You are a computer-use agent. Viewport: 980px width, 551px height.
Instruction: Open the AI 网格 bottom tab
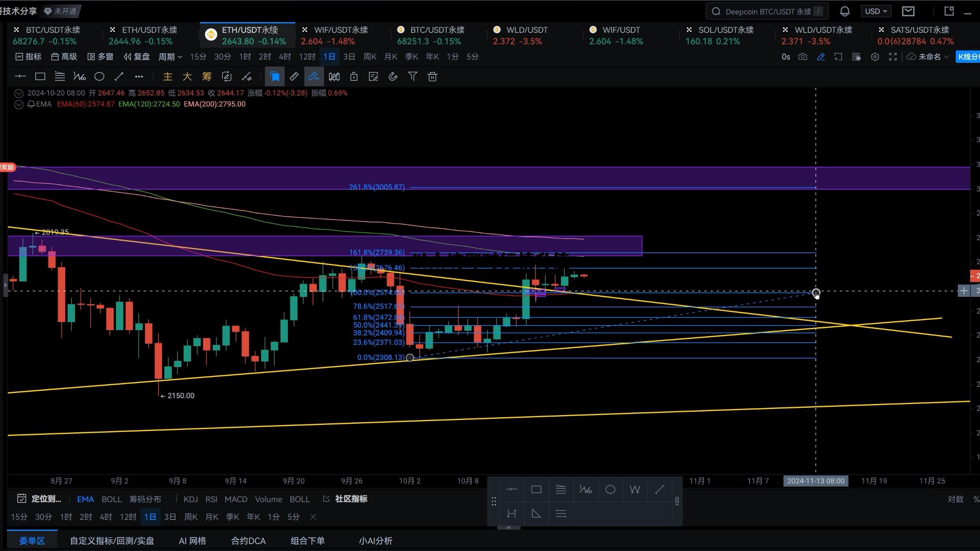point(192,541)
